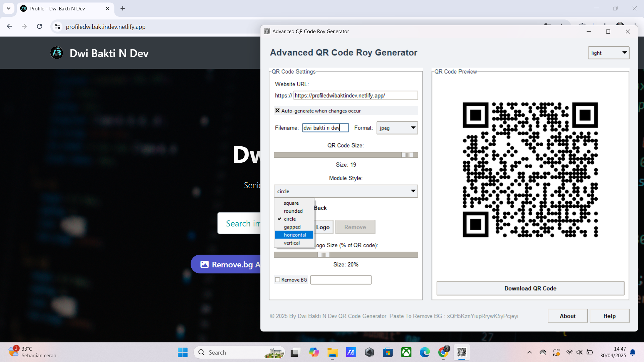Viewport: 644px width, 362px height.
Task: Click the Chrome address bar URL
Action: [106, 27]
